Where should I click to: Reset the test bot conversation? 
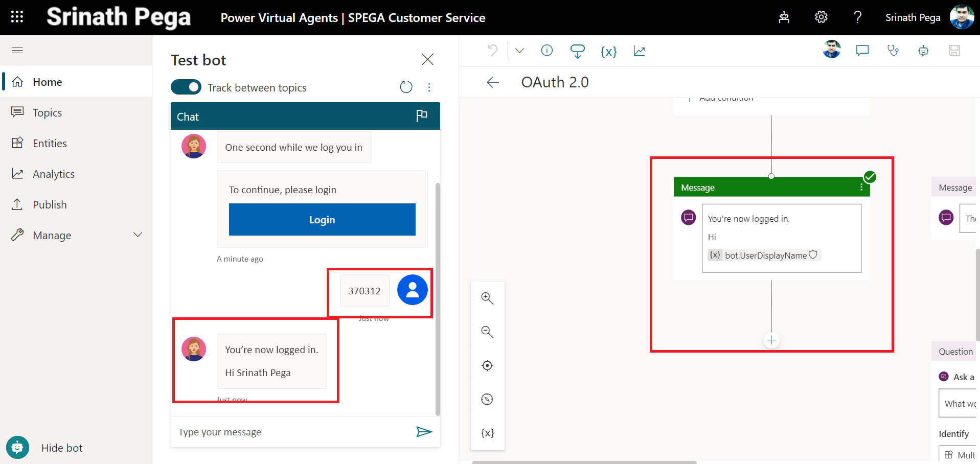pyautogui.click(x=406, y=87)
